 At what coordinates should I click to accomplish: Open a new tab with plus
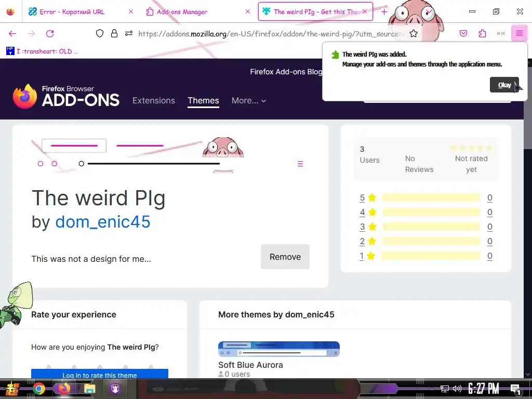(384, 12)
